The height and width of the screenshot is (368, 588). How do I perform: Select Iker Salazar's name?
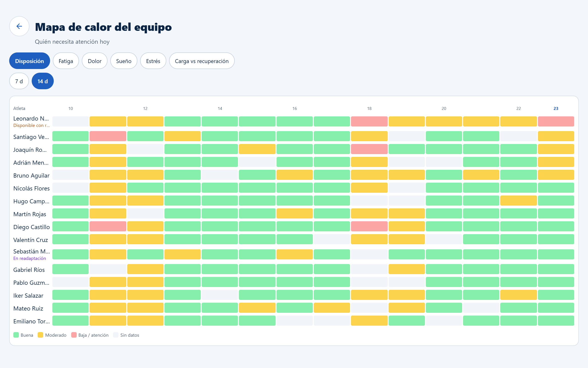click(x=28, y=296)
